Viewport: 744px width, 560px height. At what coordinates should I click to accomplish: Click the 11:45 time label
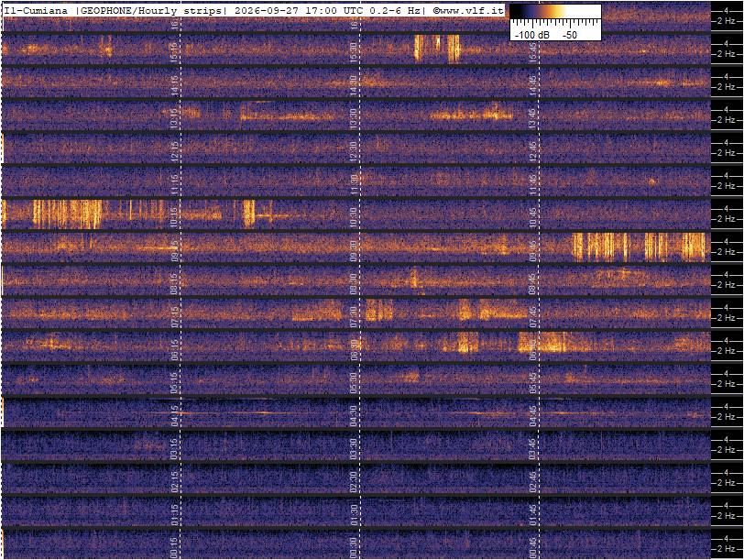click(x=532, y=184)
